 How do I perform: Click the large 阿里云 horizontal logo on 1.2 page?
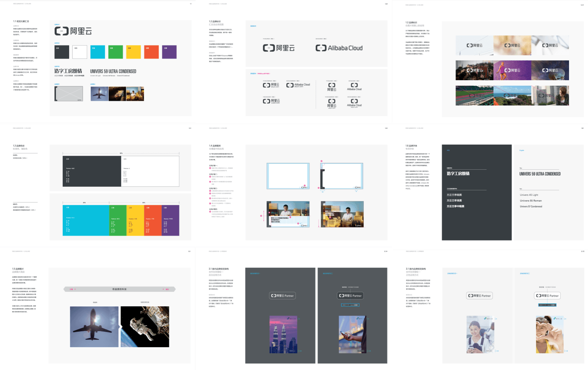click(279, 48)
